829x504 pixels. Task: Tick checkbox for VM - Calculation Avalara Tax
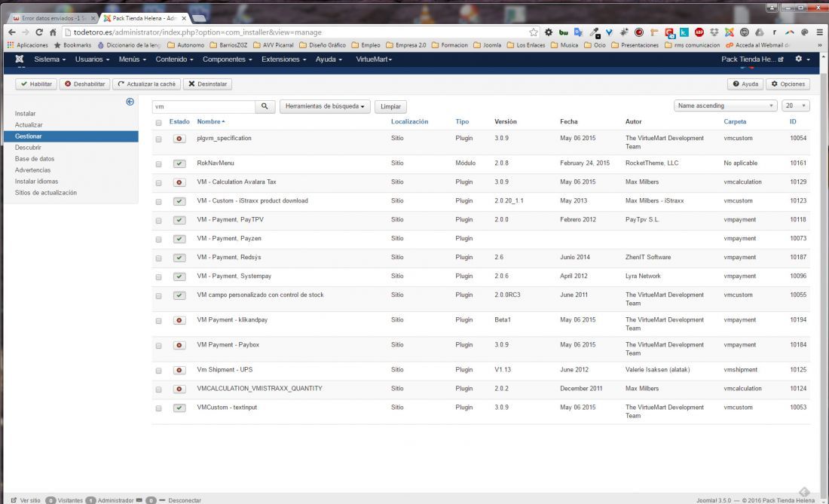[x=158, y=183]
